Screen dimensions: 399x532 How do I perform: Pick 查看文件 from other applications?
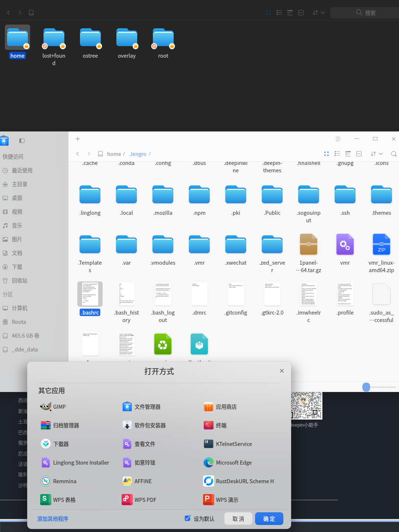(139, 444)
